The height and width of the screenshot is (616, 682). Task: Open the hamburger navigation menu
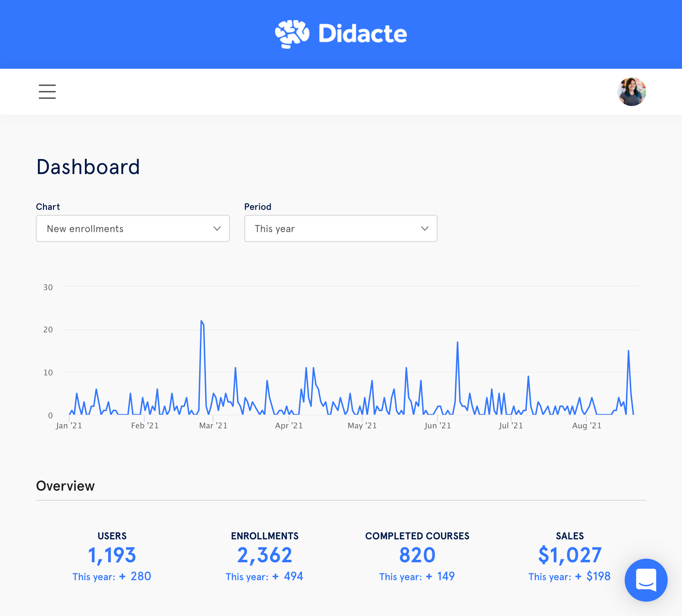click(47, 92)
